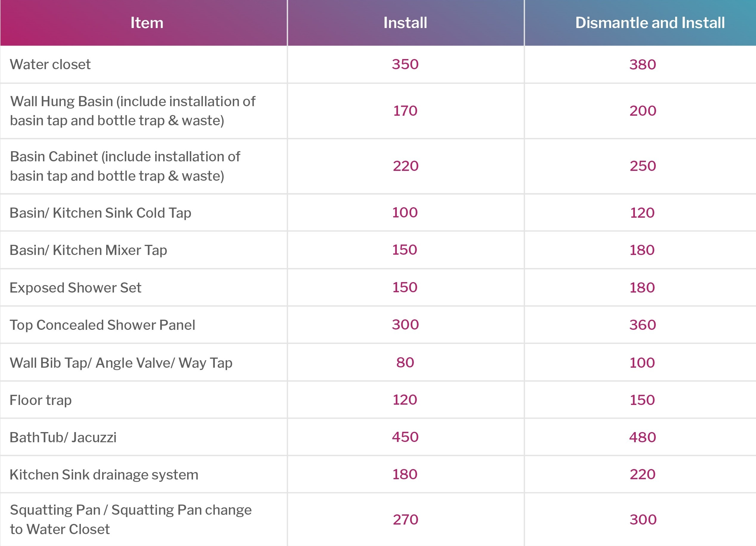The height and width of the screenshot is (546, 756).
Task: Click the Install column header
Action: (405, 23)
